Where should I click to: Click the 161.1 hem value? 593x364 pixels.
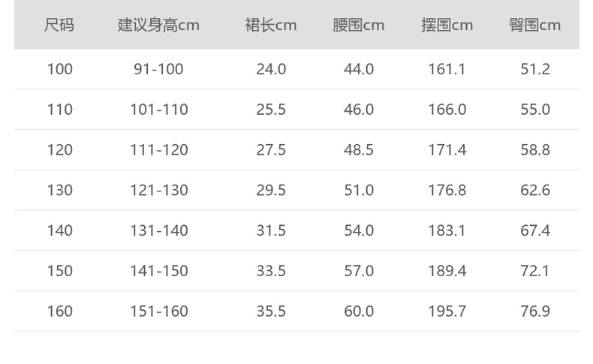point(447,69)
